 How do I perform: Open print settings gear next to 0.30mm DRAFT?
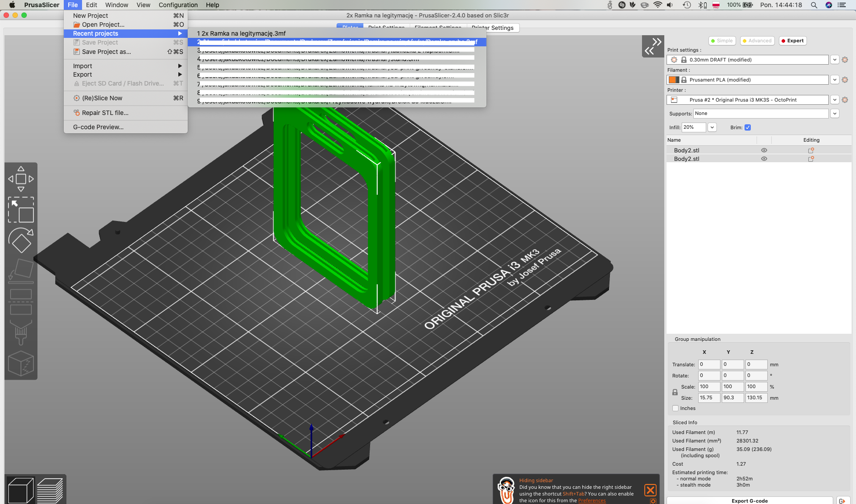click(845, 59)
